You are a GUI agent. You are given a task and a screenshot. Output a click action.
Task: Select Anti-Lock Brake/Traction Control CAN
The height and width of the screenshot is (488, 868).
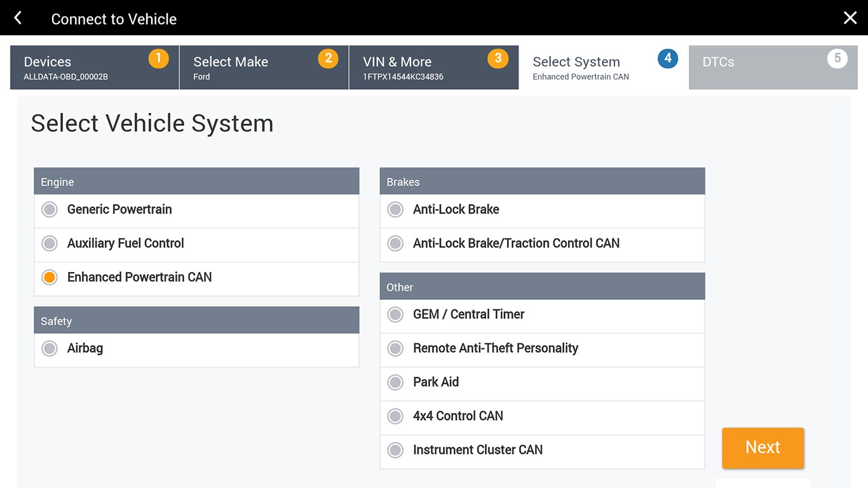point(395,243)
